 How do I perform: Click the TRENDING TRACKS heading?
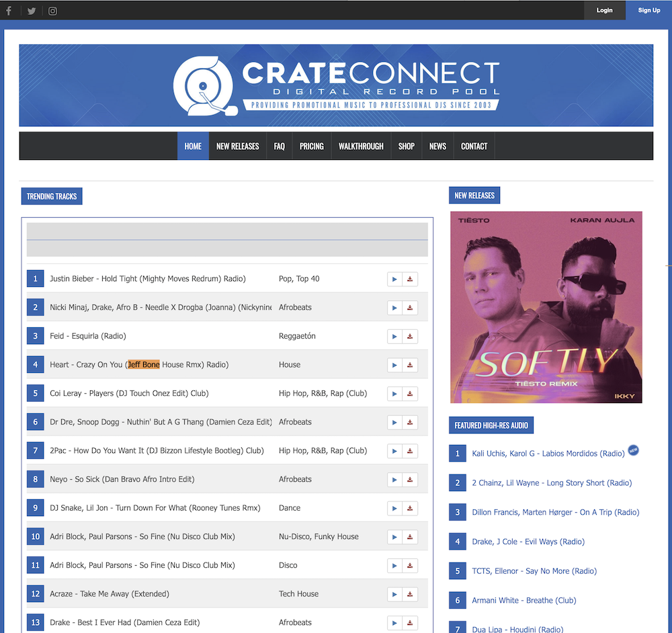(x=52, y=196)
